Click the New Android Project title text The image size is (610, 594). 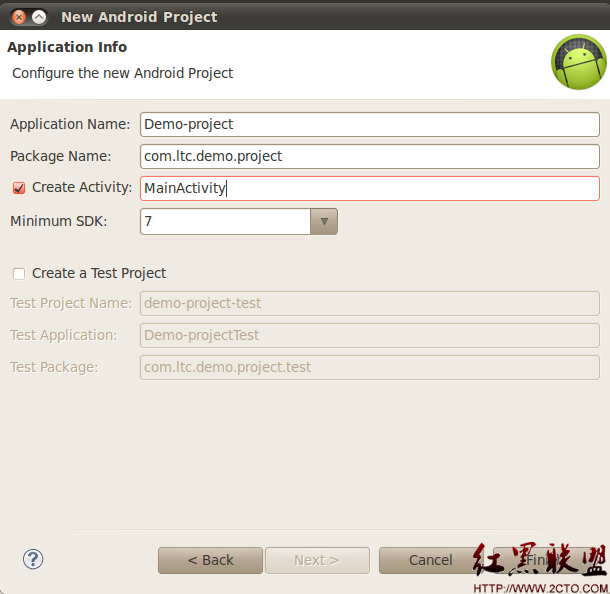tap(139, 17)
